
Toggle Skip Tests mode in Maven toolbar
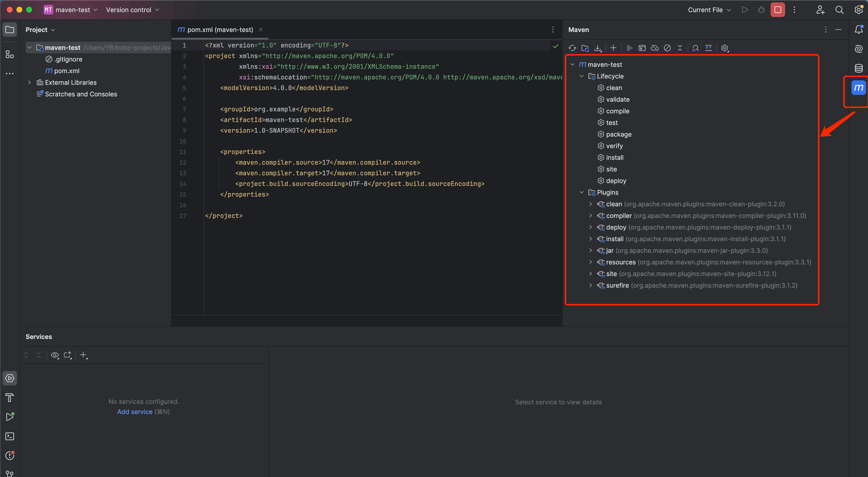(667, 48)
